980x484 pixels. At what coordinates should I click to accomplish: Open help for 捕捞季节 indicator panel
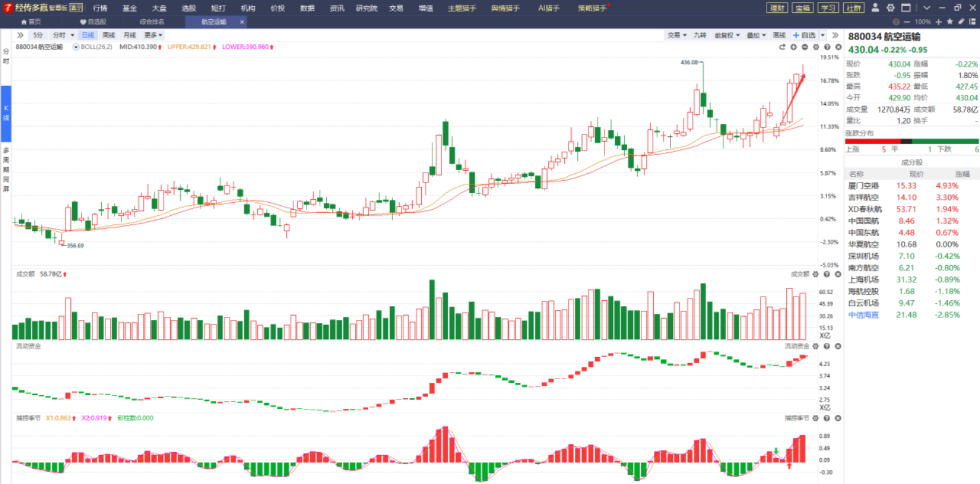826,418
